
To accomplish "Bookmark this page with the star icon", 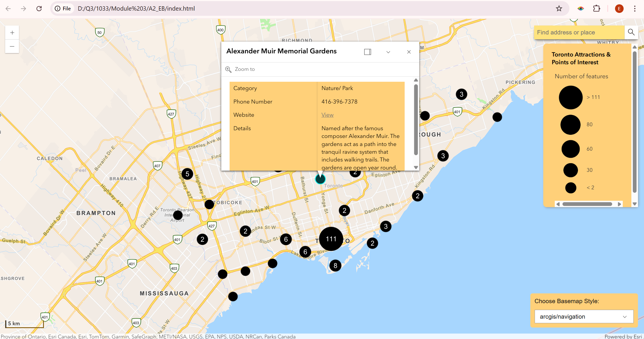I will [559, 9].
